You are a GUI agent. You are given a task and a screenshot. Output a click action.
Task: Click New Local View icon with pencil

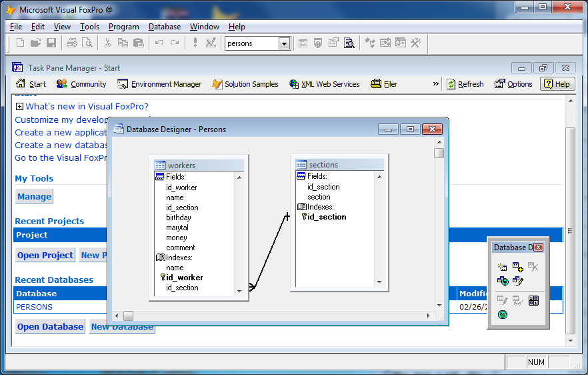(518, 280)
